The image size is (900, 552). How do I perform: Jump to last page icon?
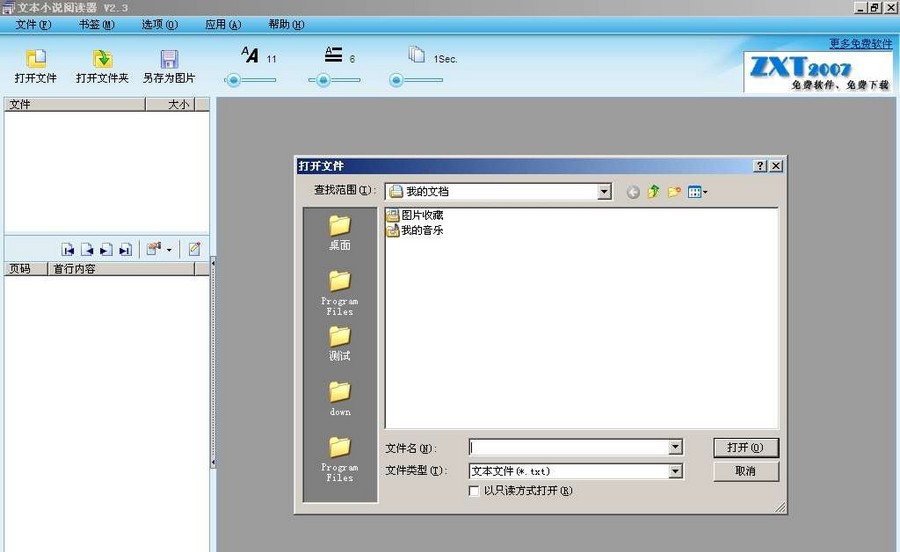[125, 250]
